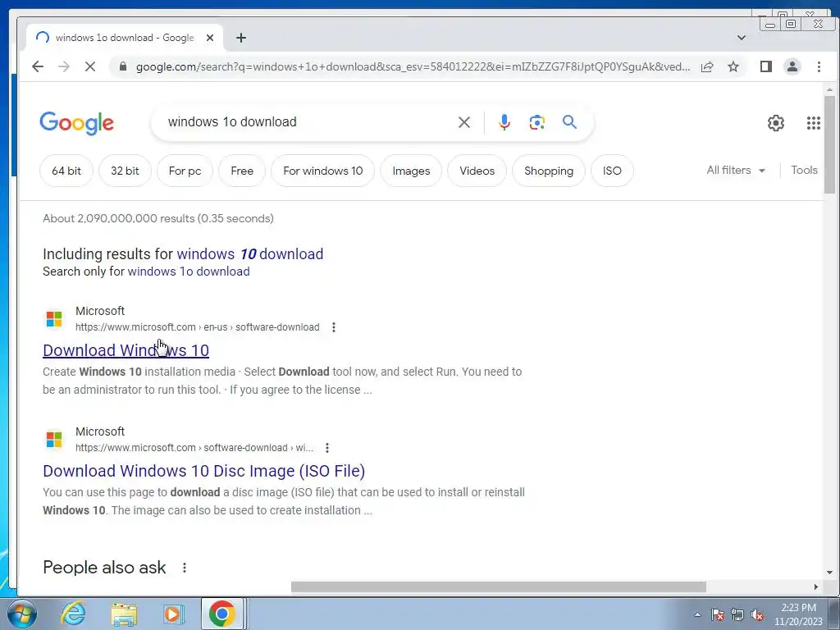Open Windows Explorer from taskbar
The image size is (840, 630).
124,614
